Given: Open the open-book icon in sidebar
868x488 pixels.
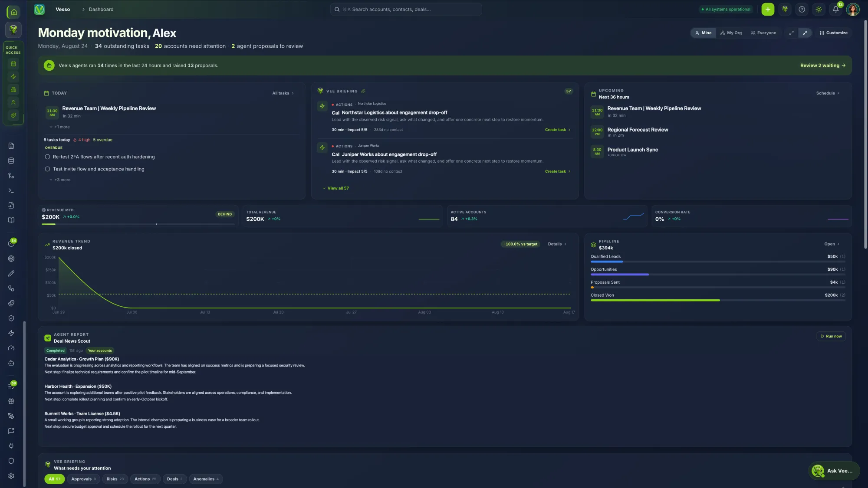Looking at the screenshot, I should coord(11,220).
